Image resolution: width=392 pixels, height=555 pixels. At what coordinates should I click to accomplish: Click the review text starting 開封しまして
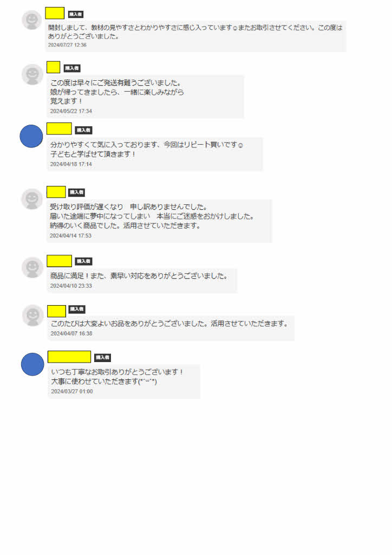tap(195, 32)
